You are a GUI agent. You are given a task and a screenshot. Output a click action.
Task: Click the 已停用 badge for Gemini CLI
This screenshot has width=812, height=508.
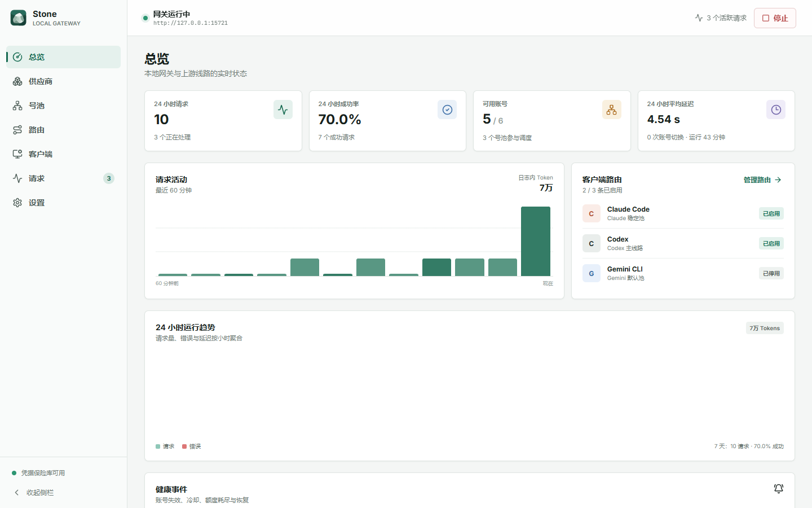point(771,273)
